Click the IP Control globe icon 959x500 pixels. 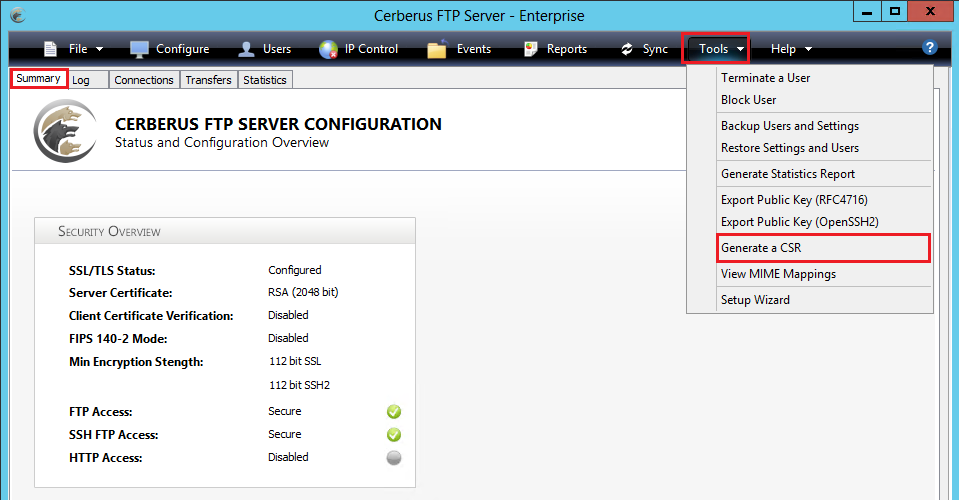(x=328, y=49)
